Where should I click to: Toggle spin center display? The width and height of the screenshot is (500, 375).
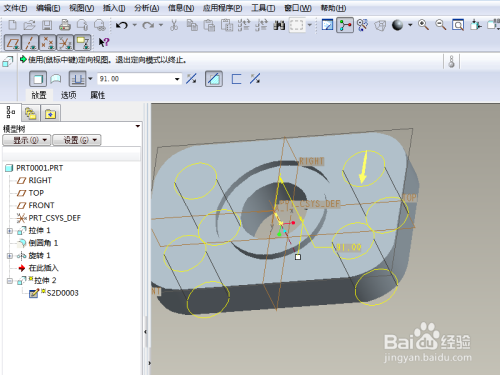tap(345, 25)
